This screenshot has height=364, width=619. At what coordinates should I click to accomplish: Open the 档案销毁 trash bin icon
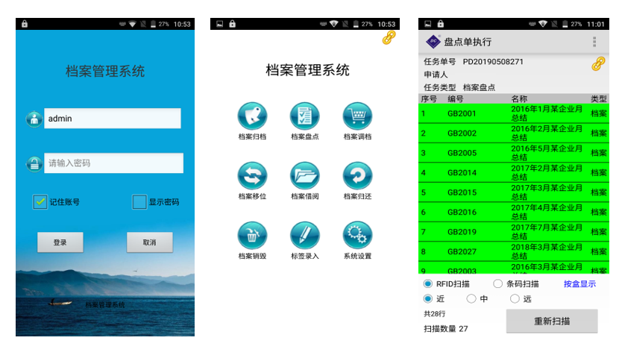pyautogui.click(x=252, y=236)
